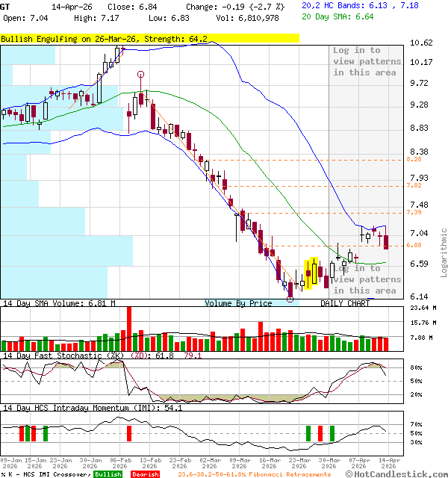The width and height of the screenshot is (448, 478).
Task: Click the 'Volume By Price' label
Action: [x=238, y=304]
